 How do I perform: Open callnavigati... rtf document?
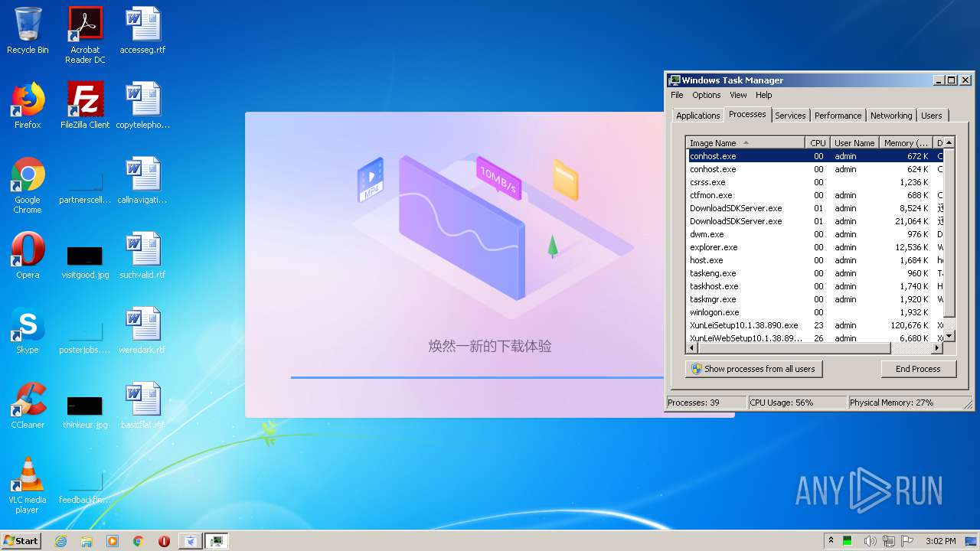(x=142, y=181)
